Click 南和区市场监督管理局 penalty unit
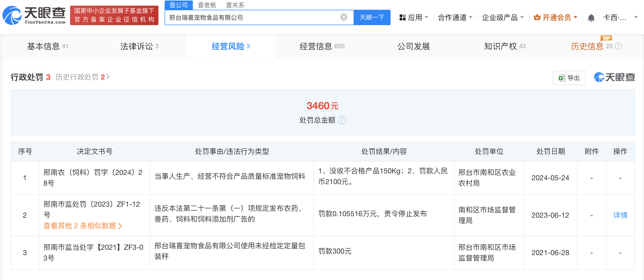Viewport: 644px width, 280px height. 487,215
